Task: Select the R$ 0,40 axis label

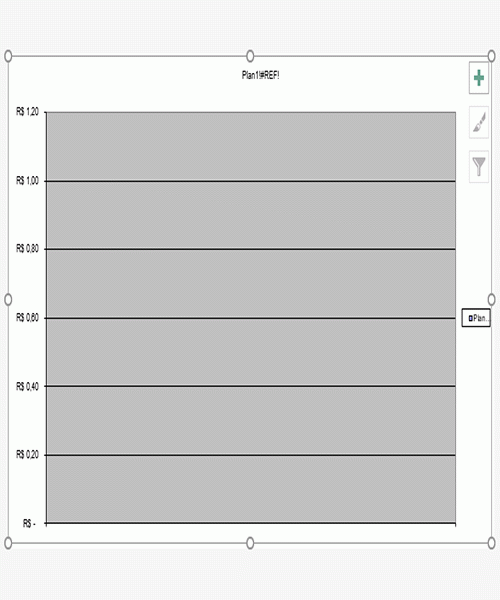Action: (27, 386)
